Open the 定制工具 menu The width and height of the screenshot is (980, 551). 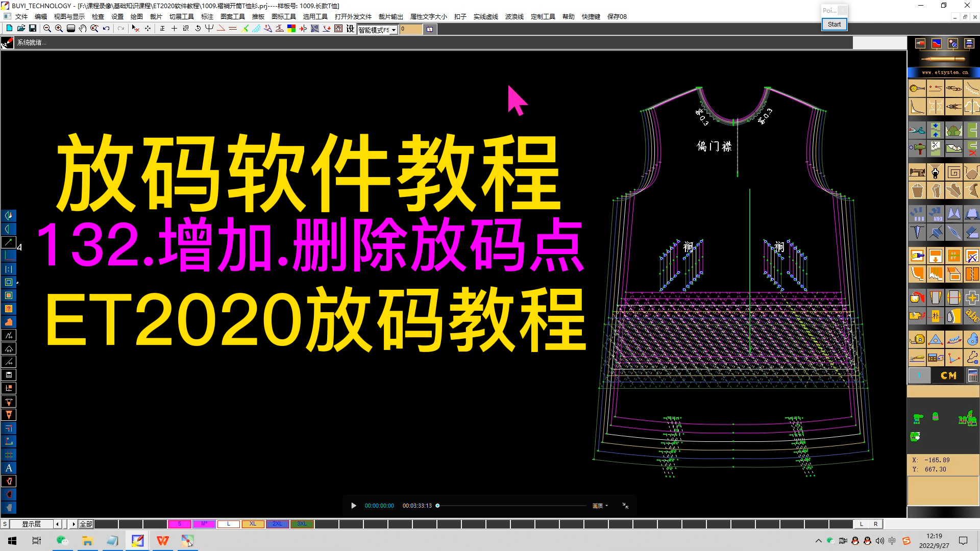tap(543, 17)
